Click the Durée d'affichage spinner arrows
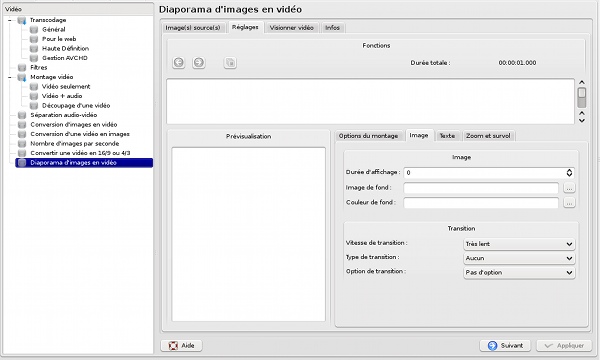The height and width of the screenshot is (360, 600). 569,173
